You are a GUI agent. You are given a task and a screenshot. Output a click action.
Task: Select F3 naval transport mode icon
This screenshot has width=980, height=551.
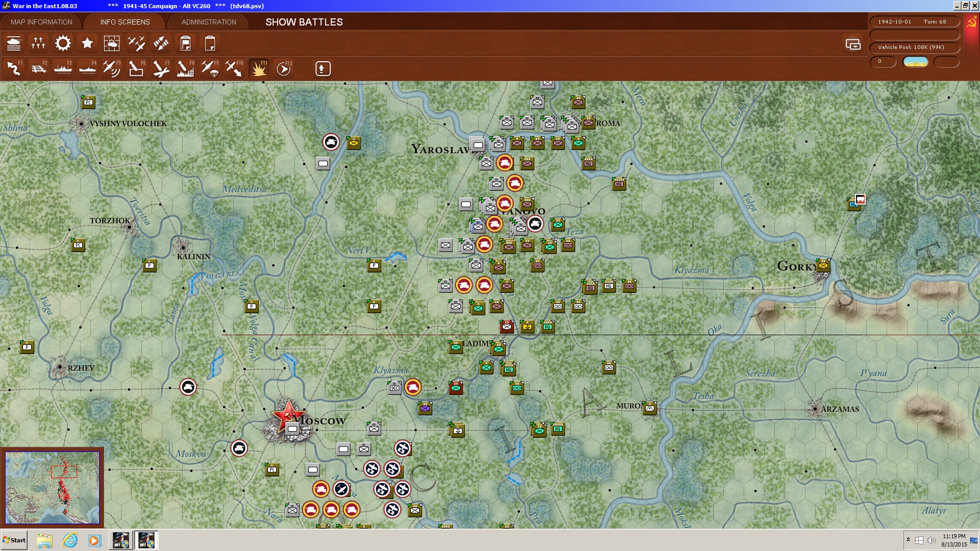[x=63, y=68]
